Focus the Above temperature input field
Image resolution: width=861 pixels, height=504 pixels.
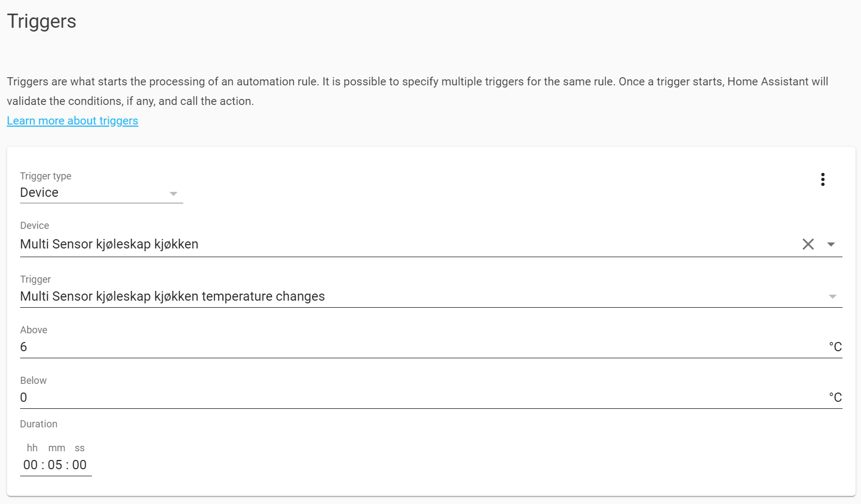[381, 347]
